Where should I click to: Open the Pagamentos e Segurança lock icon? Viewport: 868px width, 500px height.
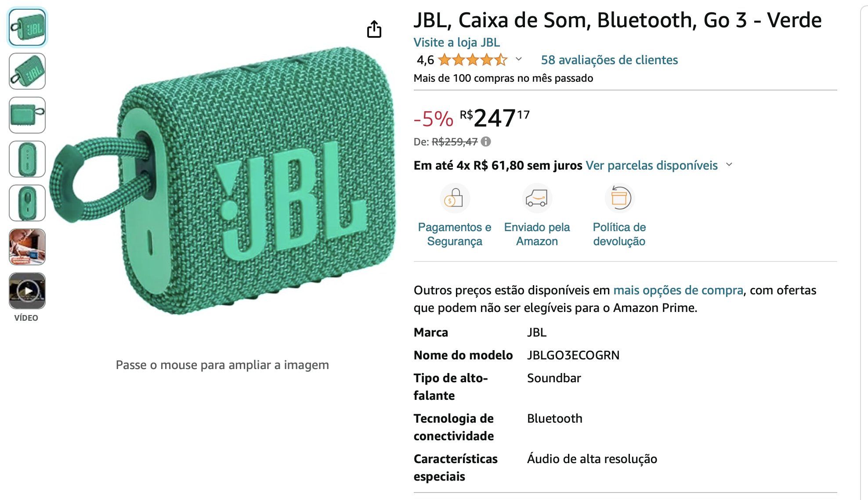pyautogui.click(x=455, y=198)
